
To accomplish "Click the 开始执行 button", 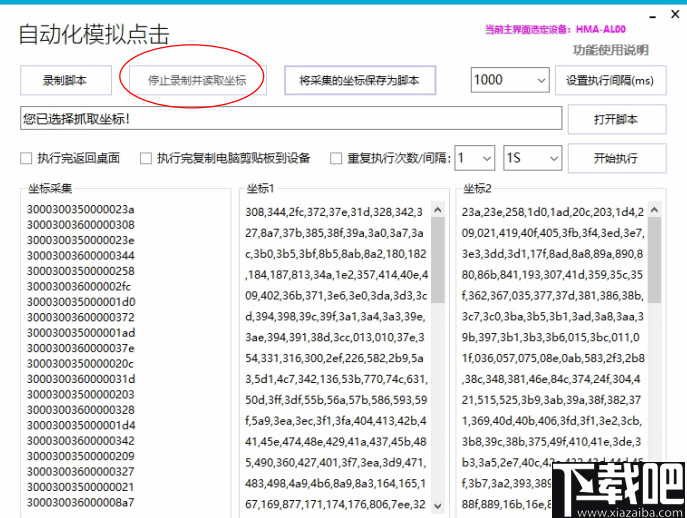I will 617,158.
